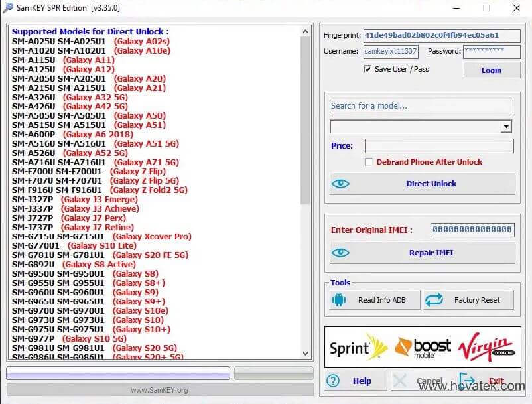
Task: Click the Virgin Mobile logo
Action: click(x=486, y=347)
